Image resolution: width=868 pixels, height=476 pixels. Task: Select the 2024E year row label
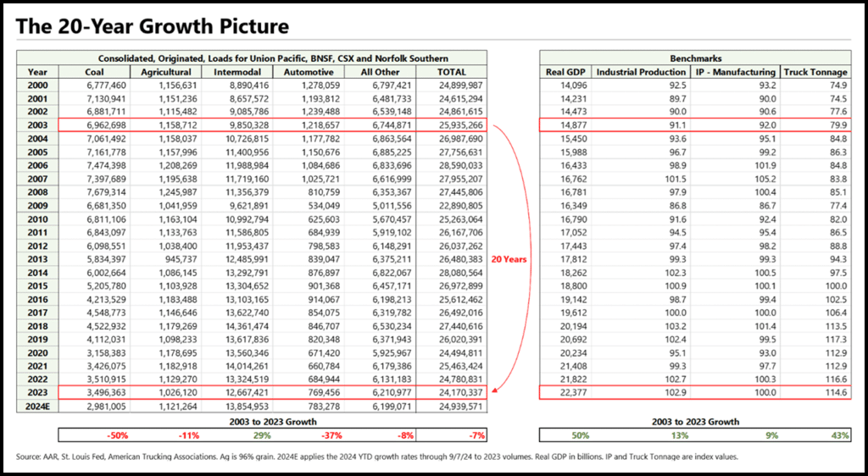pyautogui.click(x=37, y=407)
